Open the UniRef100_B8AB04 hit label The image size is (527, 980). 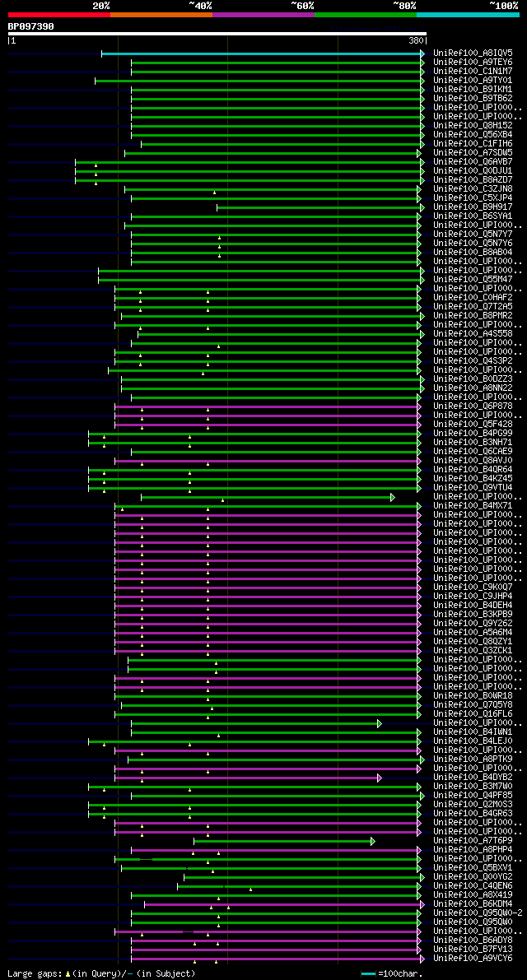click(473, 253)
